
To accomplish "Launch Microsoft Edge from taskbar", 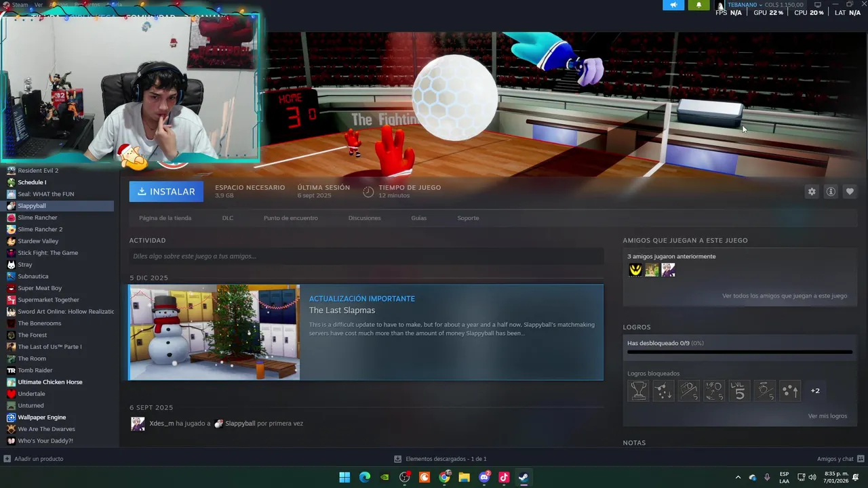I will [365, 477].
